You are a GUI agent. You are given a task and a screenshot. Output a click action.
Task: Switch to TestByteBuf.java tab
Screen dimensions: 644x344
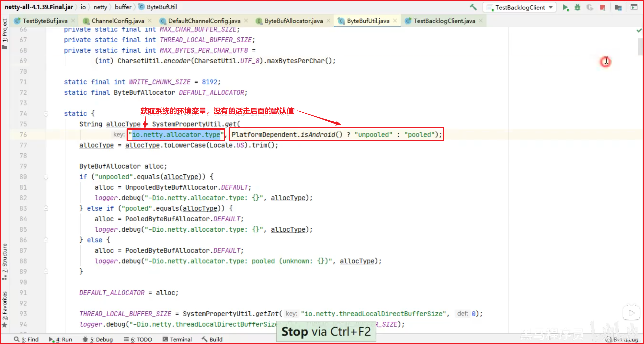click(45, 21)
